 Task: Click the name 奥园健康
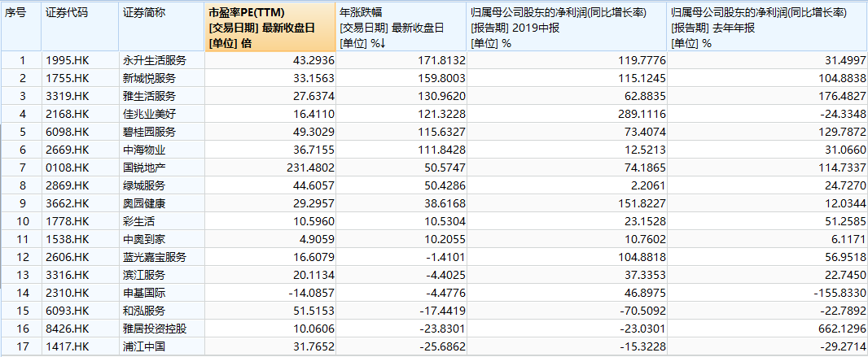pos(144,203)
